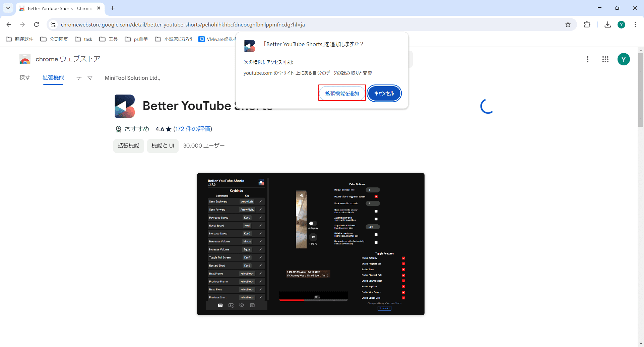Bookmark this page with the star icon
This screenshot has width=644, height=347.
(x=568, y=24)
